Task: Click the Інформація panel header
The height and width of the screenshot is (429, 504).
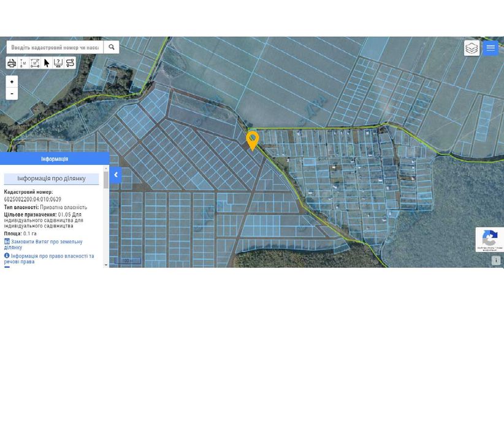Action: 55,159
